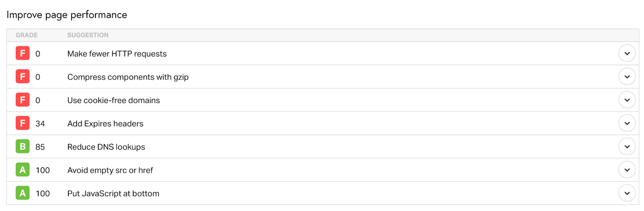Click the score 85 next to B grade

tap(40, 147)
